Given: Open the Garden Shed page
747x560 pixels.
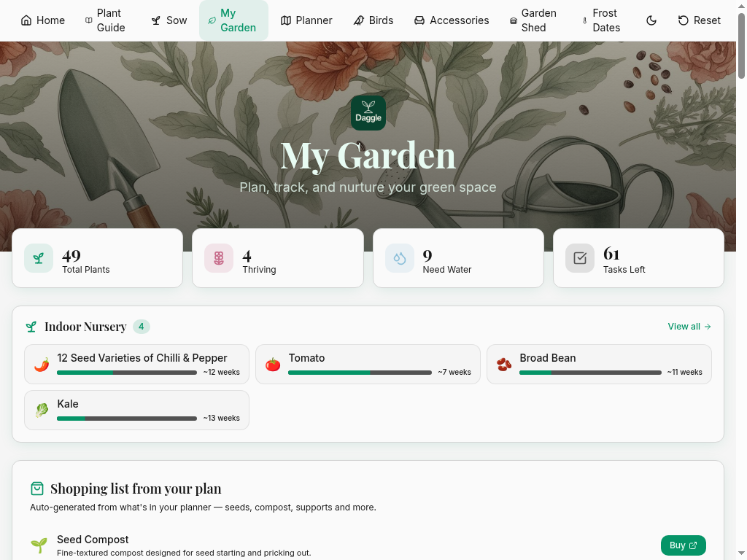Looking at the screenshot, I should [533, 20].
